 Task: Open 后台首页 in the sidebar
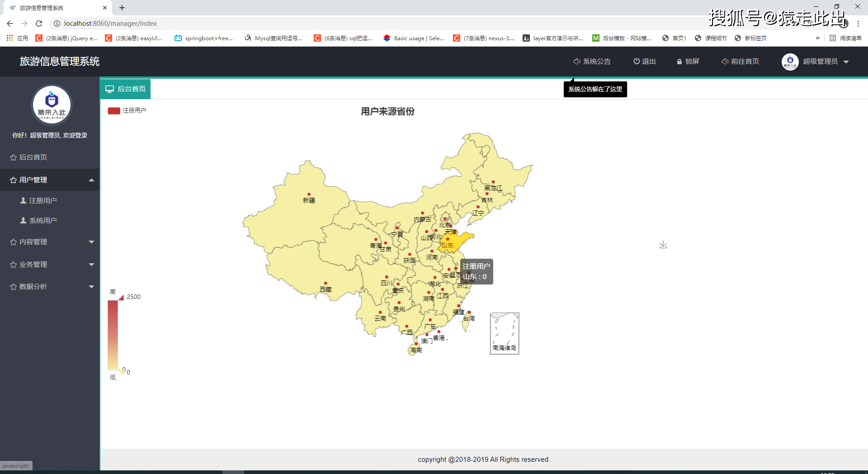tap(50, 157)
